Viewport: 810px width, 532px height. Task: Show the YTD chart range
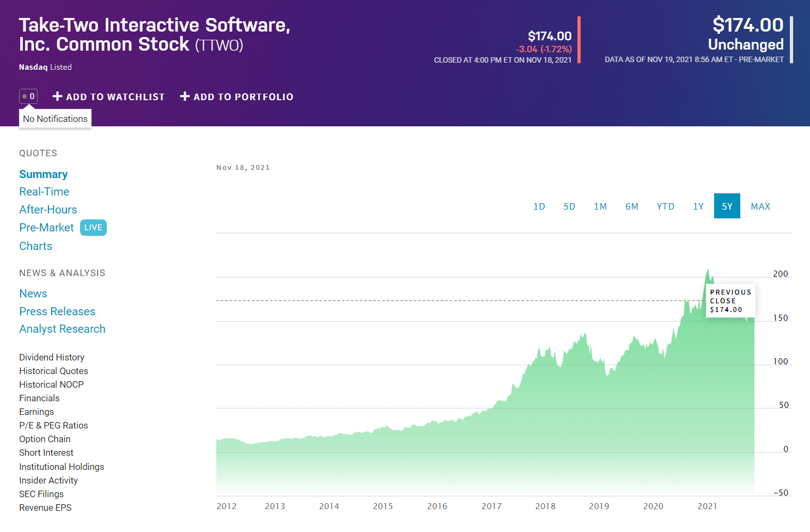point(666,206)
